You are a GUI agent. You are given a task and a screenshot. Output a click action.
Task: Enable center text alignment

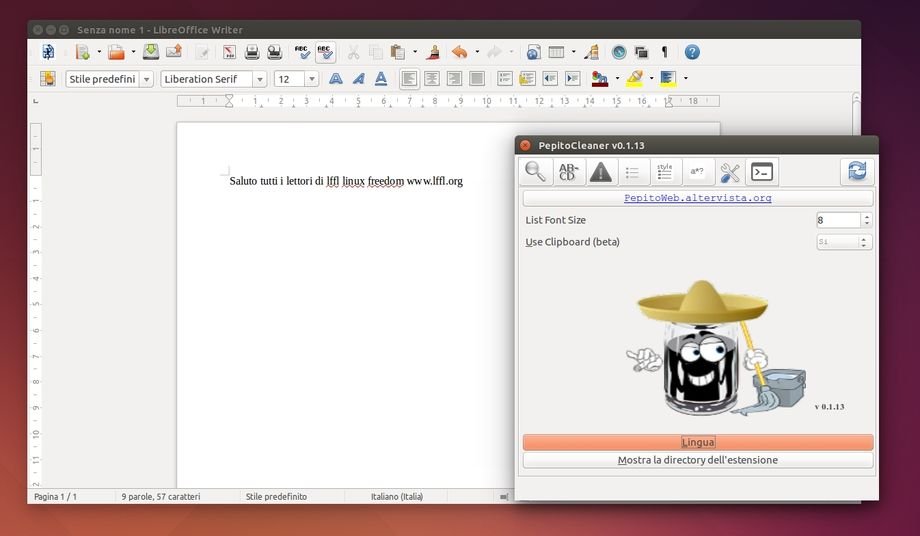[432, 78]
